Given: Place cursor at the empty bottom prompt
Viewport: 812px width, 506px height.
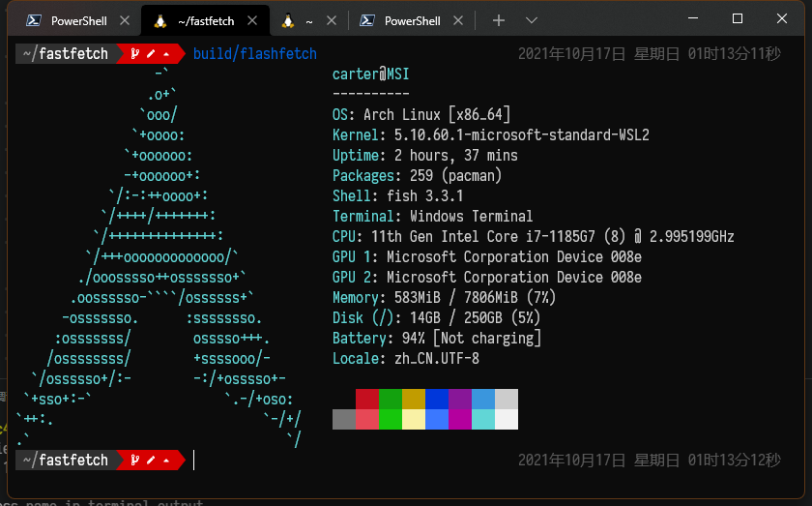Looking at the screenshot, I should (x=194, y=461).
